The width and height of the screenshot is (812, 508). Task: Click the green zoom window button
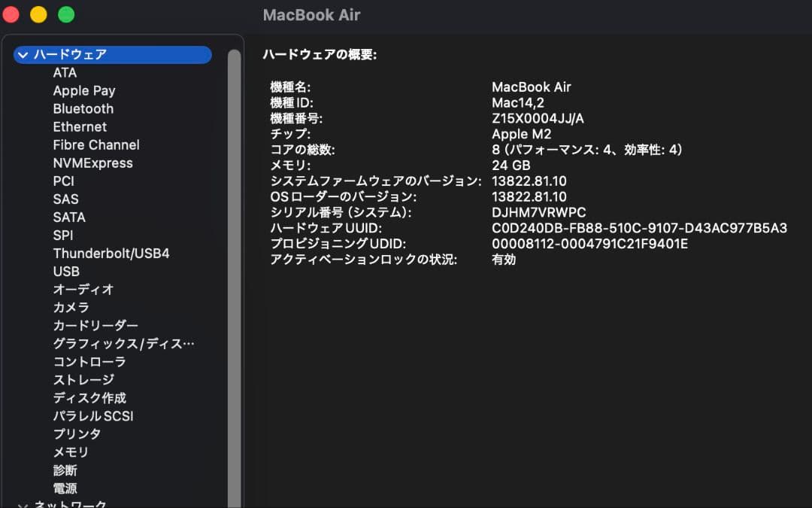click(x=66, y=14)
